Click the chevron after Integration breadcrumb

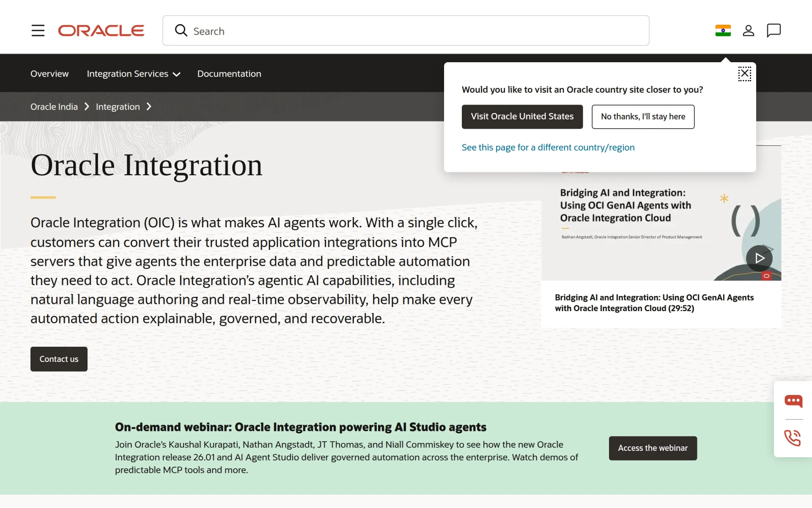pos(149,107)
